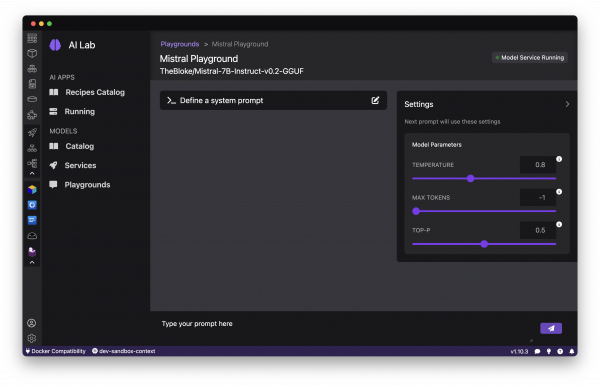Select Playgrounds in the AI Lab menu
600x386 pixels.
pyautogui.click(x=80, y=185)
